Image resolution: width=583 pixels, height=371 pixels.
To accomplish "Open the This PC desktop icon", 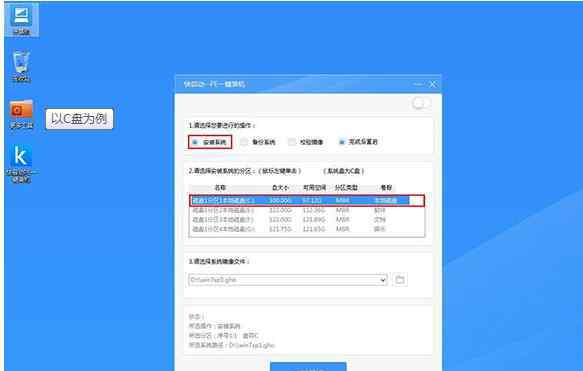I will point(21,20).
